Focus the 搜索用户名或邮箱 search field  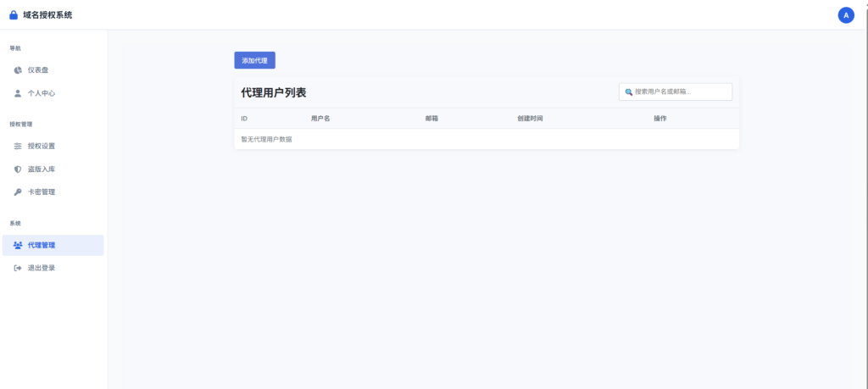coord(676,92)
